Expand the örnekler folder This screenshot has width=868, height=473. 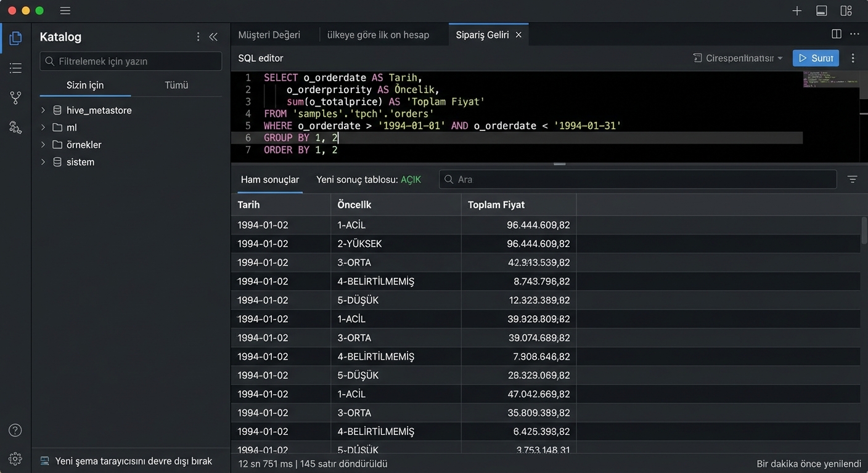point(43,145)
